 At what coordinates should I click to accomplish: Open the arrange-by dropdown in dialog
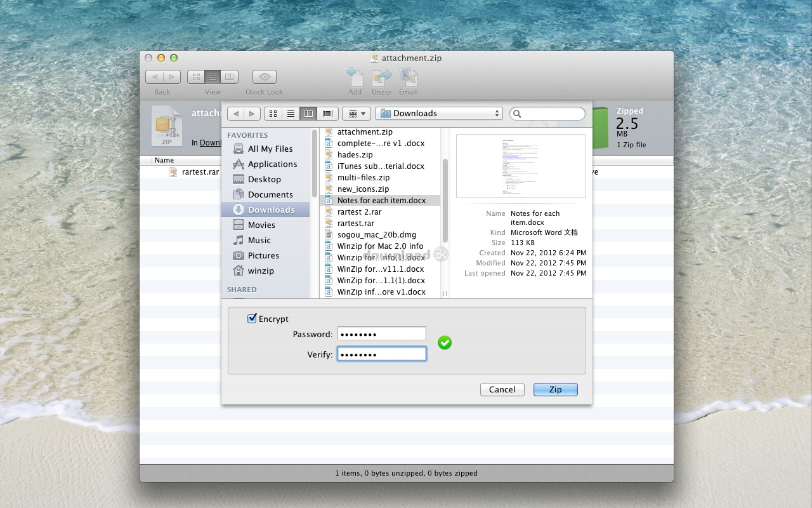coord(357,114)
